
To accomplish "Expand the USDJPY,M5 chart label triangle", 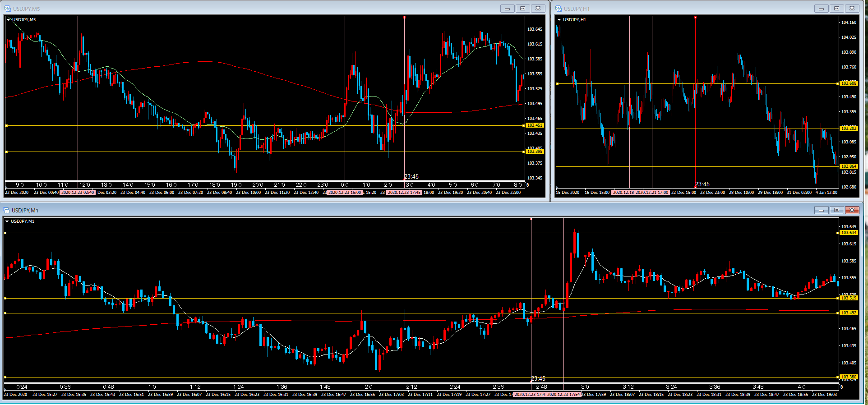I will [8, 20].
